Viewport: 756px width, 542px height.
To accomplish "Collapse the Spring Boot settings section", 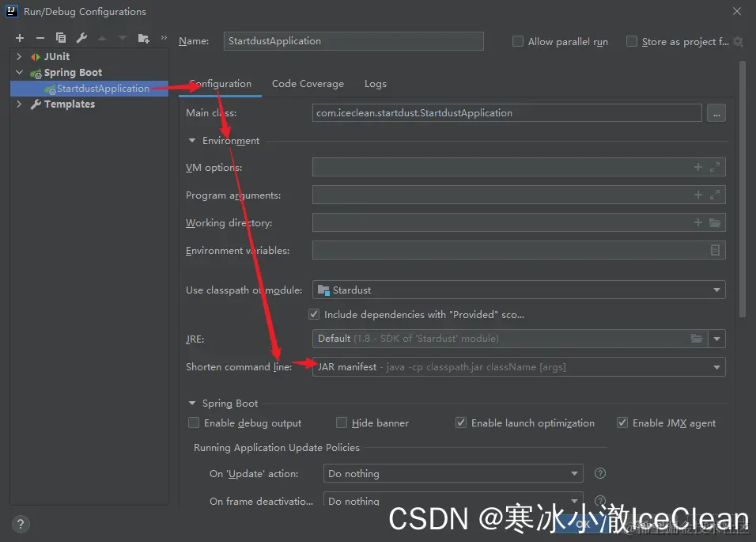I will click(x=192, y=403).
